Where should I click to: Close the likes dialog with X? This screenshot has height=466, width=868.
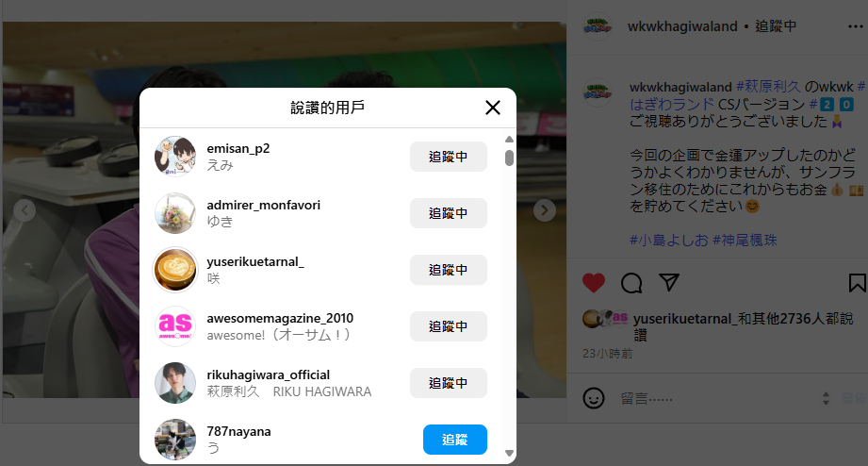pos(493,108)
